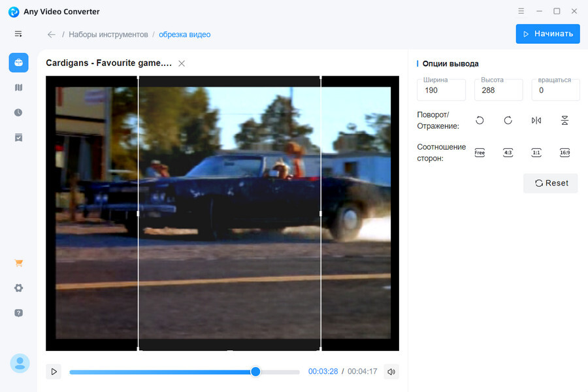Click the right crop handle
The image size is (588, 392).
[x=321, y=214]
